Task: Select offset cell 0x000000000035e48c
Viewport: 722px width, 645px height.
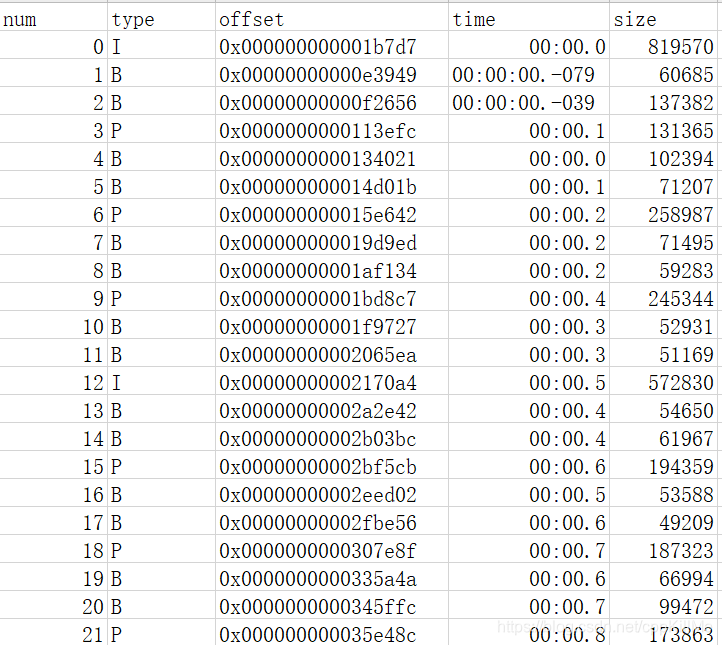Action: coord(332,633)
